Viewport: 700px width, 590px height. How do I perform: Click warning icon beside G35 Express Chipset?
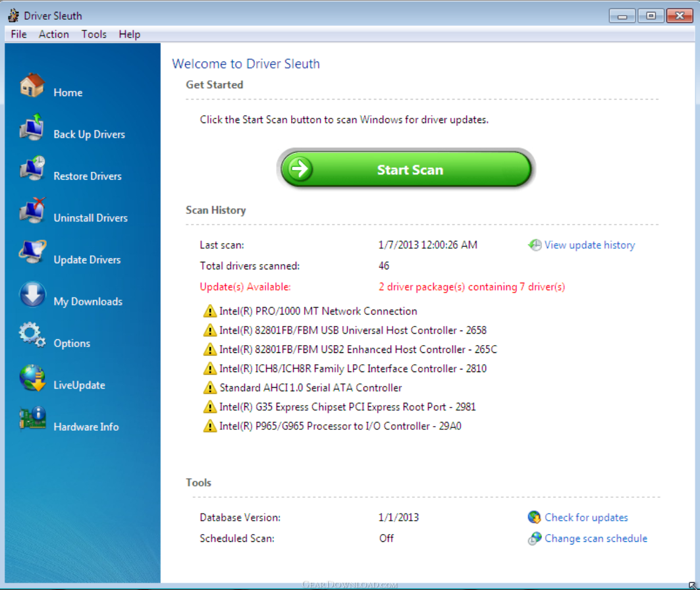pyautogui.click(x=209, y=407)
